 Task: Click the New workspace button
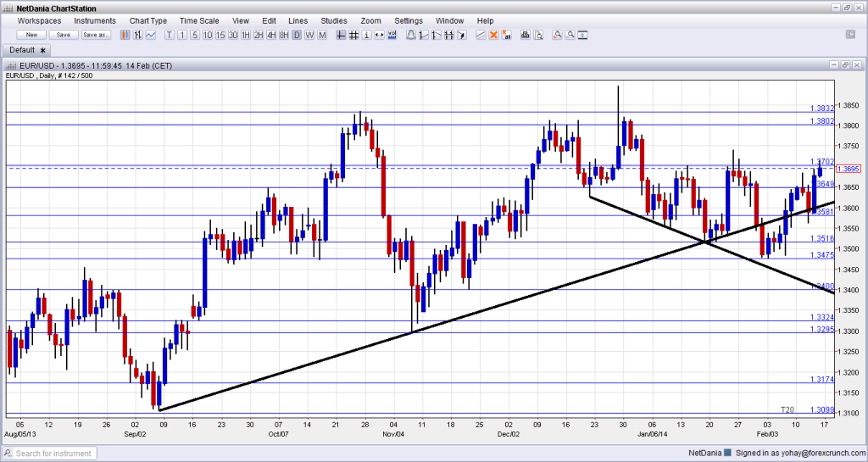(31, 35)
